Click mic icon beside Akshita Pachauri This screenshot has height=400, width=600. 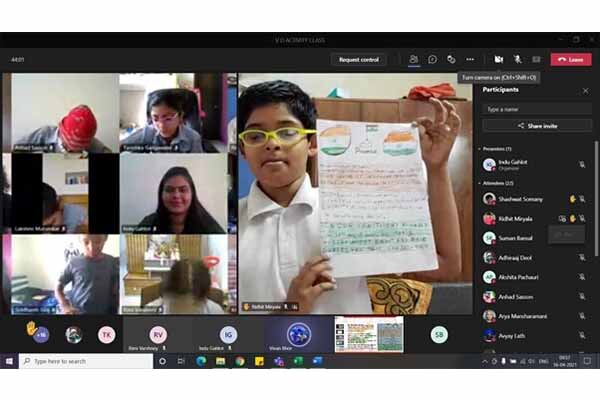click(x=582, y=277)
